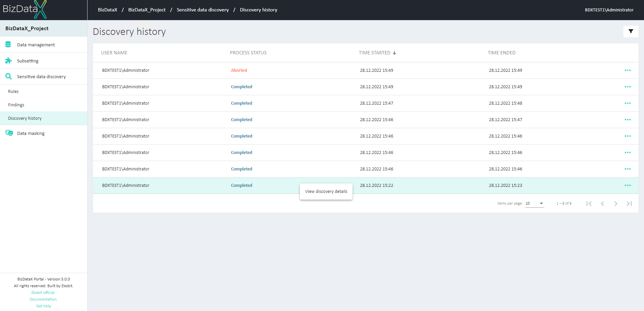The image size is (644, 311).
Task: Open Findings sub-item
Action: point(44,105)
